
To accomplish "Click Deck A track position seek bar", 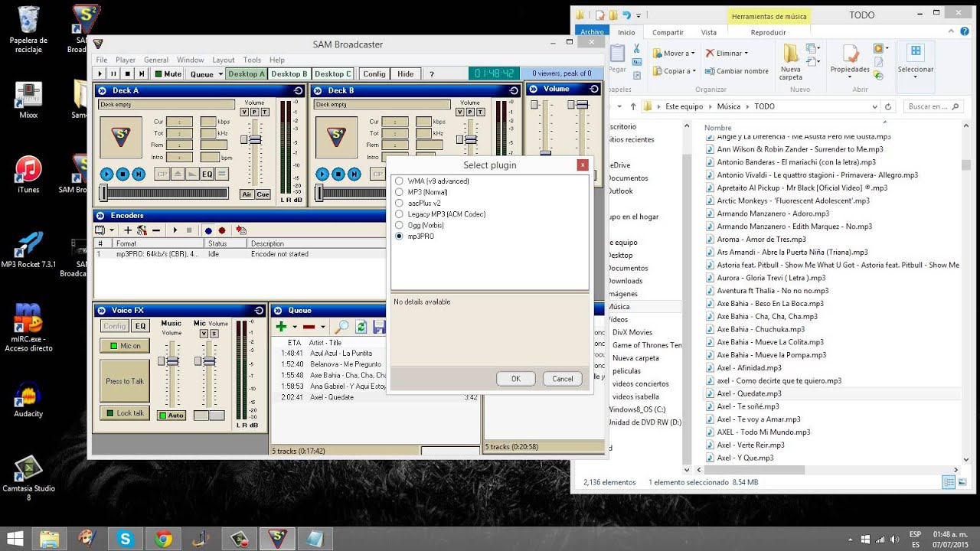I will coord(165,193).
